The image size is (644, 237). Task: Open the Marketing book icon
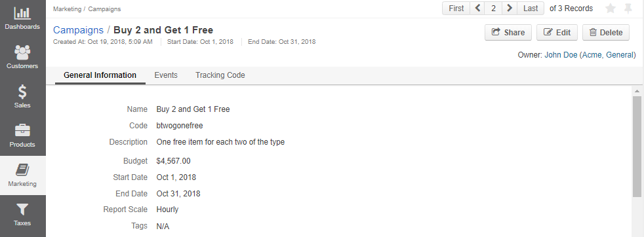[22, 170]
